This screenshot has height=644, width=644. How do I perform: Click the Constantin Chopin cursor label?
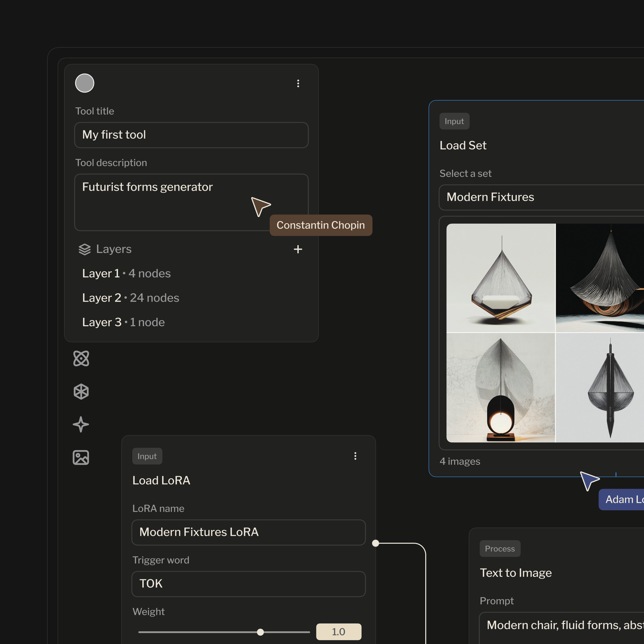(x=321, y=225)
